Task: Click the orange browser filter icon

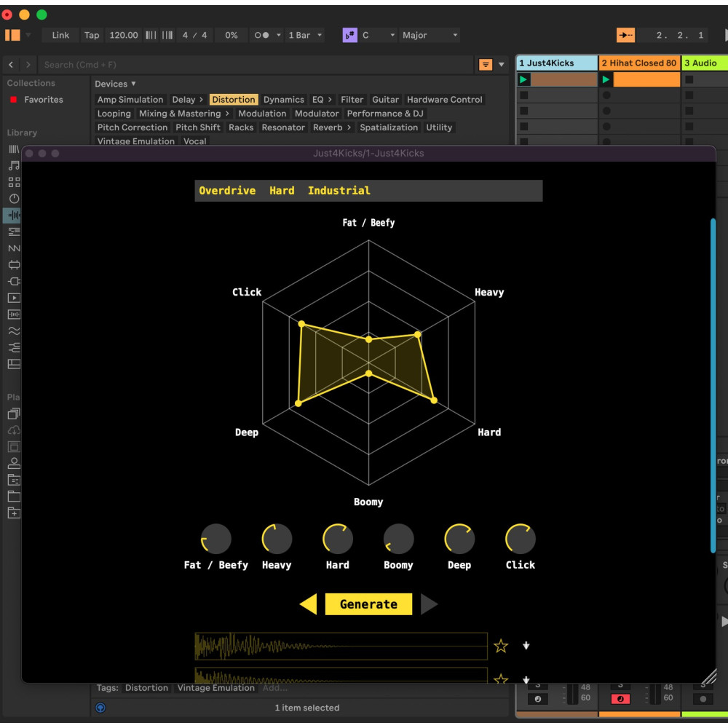Action: coord(485,65)
